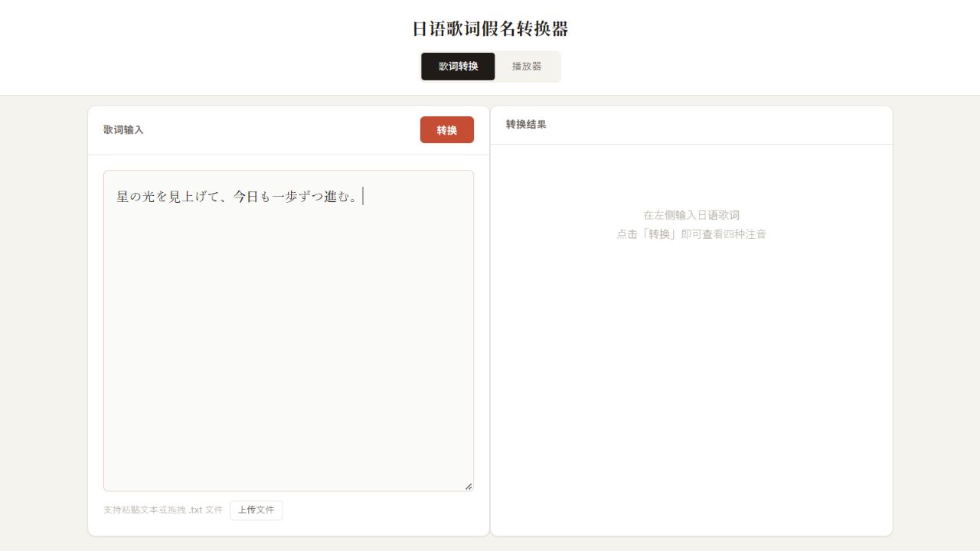Click the textarea resize handle
The height and width of the screenshot is (551, 980).
pos(469,486)
